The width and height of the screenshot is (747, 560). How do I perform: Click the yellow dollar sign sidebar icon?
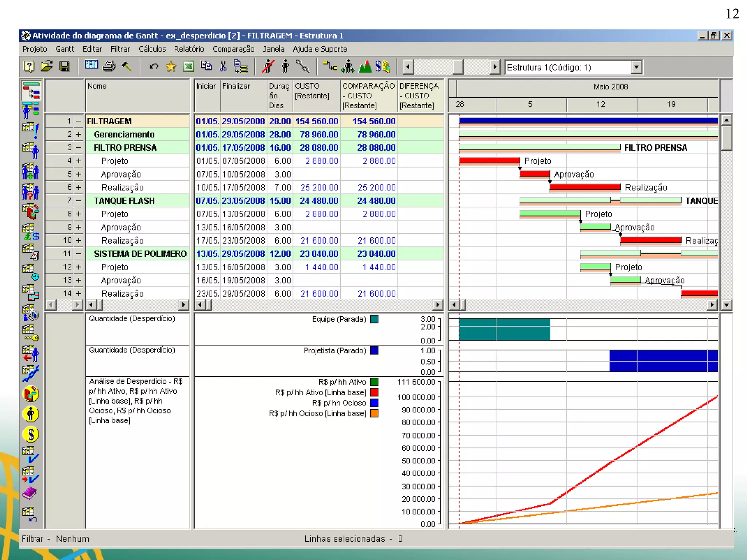(31, 435)
